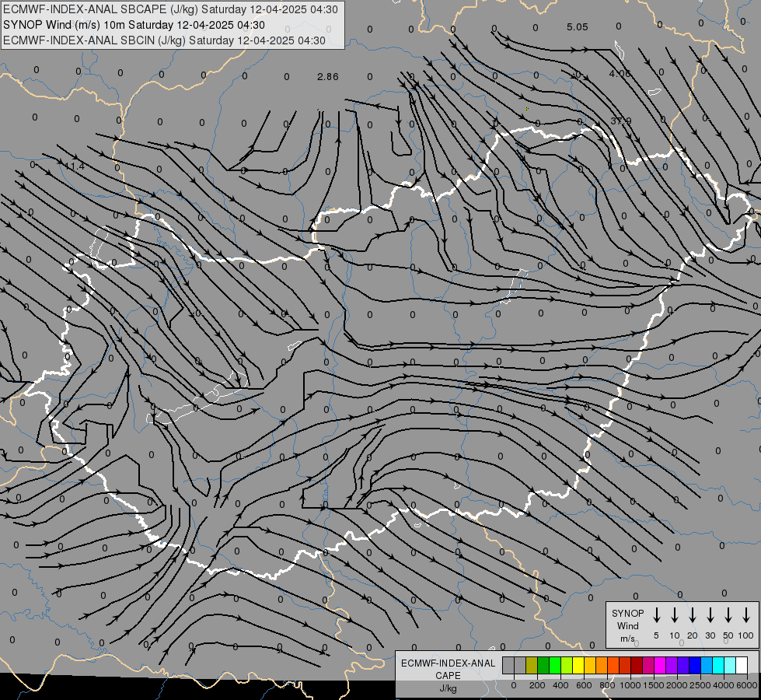761x700 pixels.
Task: Pick the olive CAPE legend swatch
Action: (532, 665)
